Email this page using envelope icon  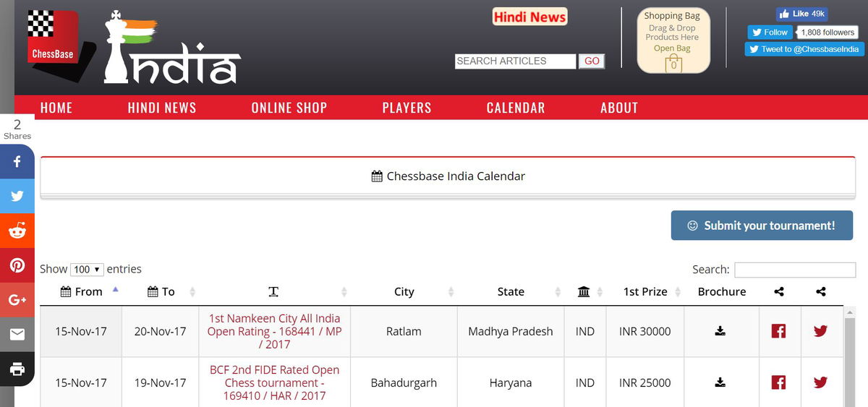[x=17, y=334]
